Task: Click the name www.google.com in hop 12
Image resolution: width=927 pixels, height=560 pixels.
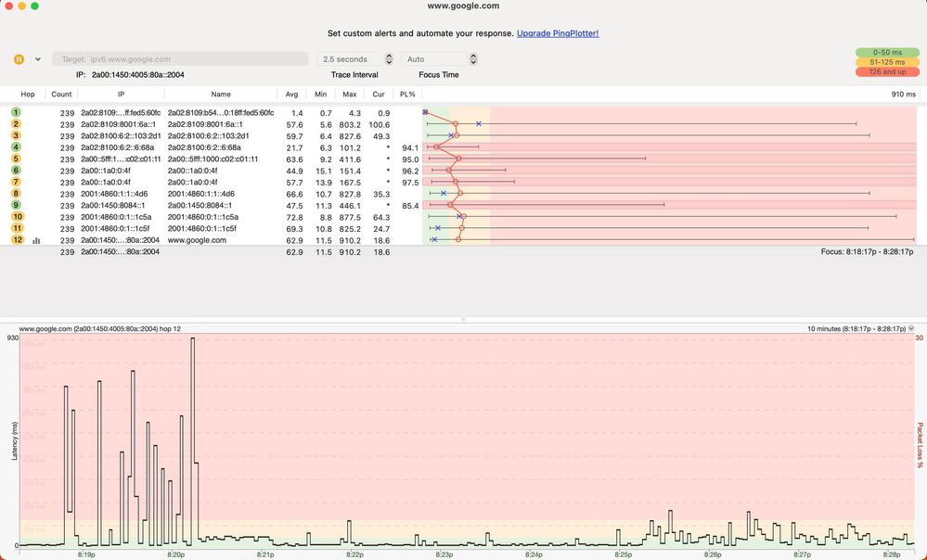Action: coord(197,240)
